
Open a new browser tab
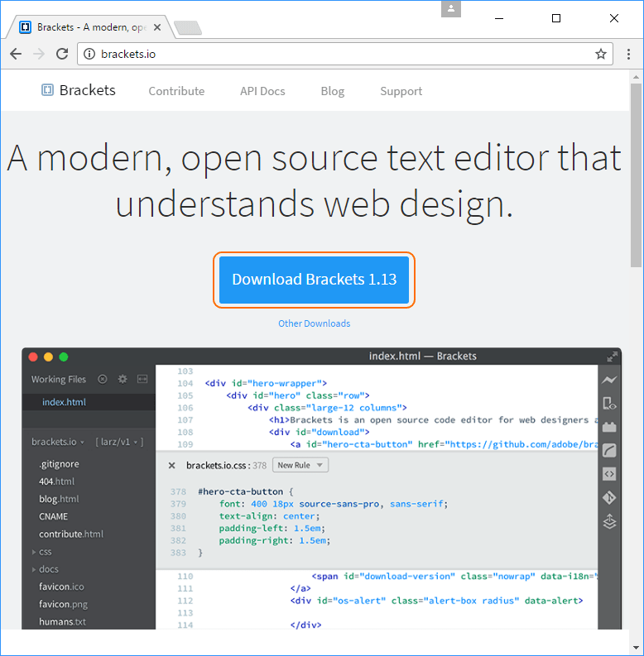[x=188, y=28]
